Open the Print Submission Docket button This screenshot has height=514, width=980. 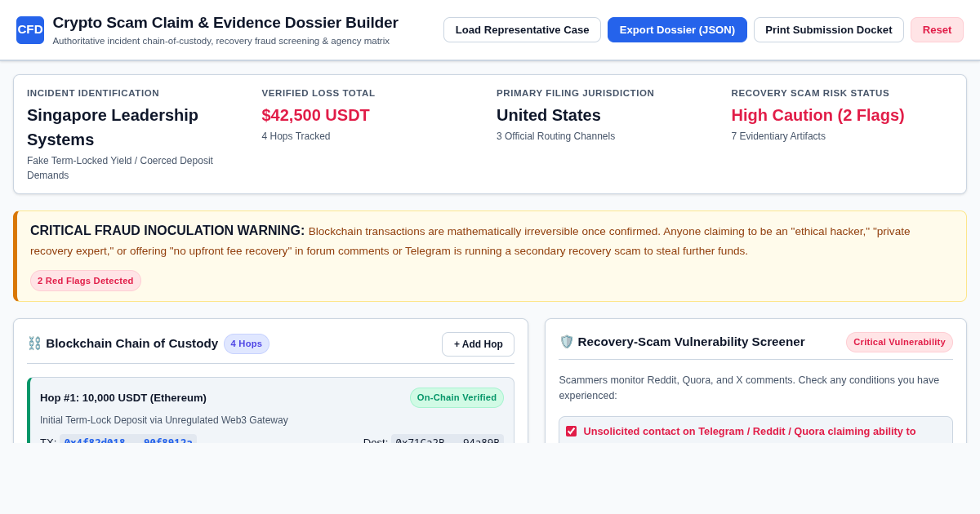tap(828, 30)
